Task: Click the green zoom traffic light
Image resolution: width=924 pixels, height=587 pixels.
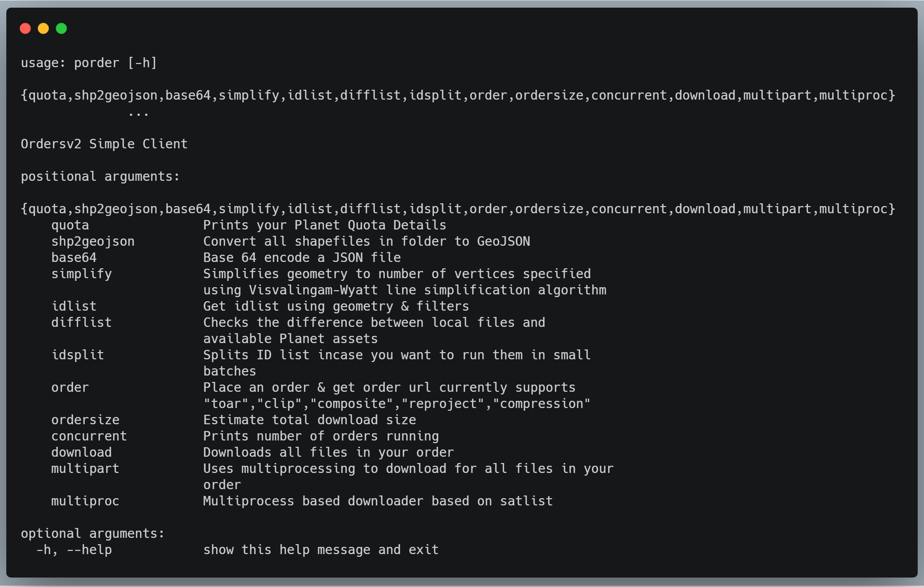Action: (x=62, y=28)
